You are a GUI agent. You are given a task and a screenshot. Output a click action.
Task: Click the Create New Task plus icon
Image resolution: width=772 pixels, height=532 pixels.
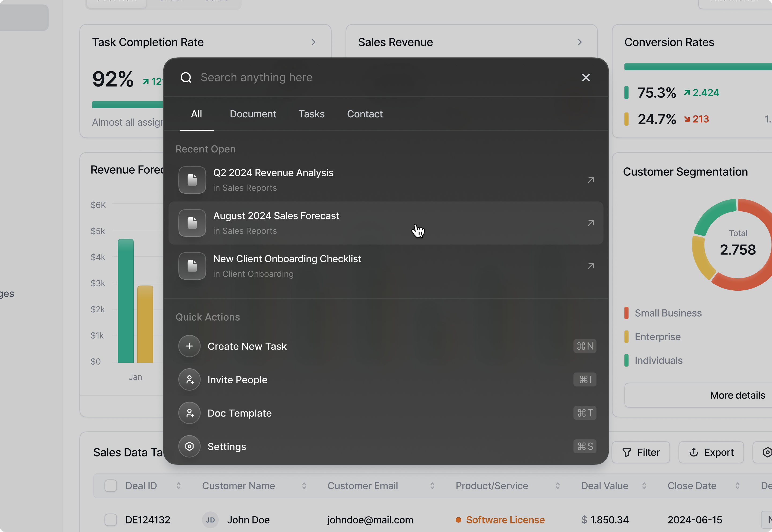[190, 346]
